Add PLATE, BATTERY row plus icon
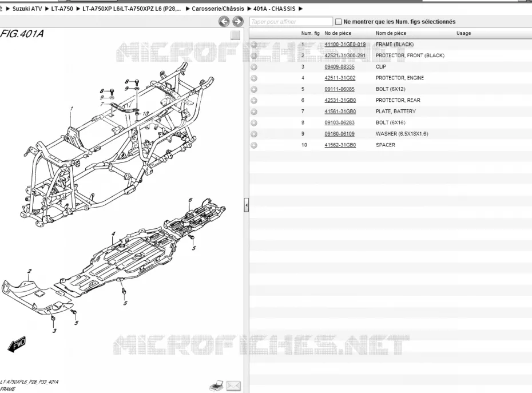532x393 pixels. [254, 112]
